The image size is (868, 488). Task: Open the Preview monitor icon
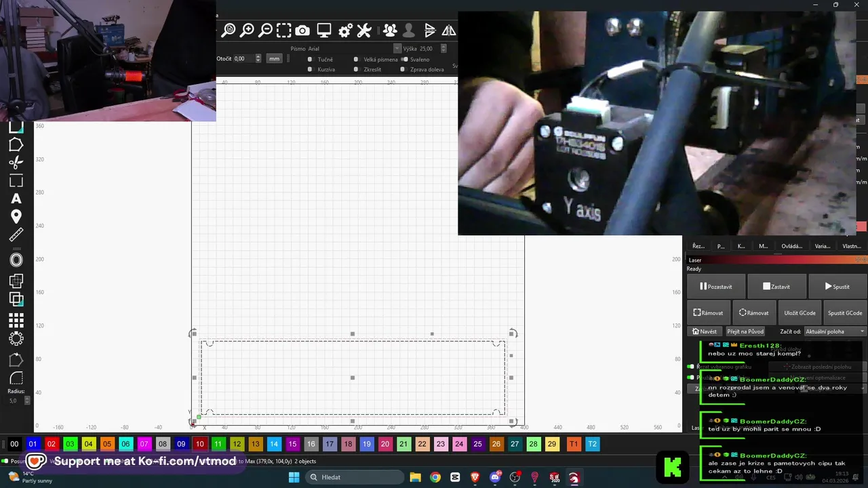324,30
